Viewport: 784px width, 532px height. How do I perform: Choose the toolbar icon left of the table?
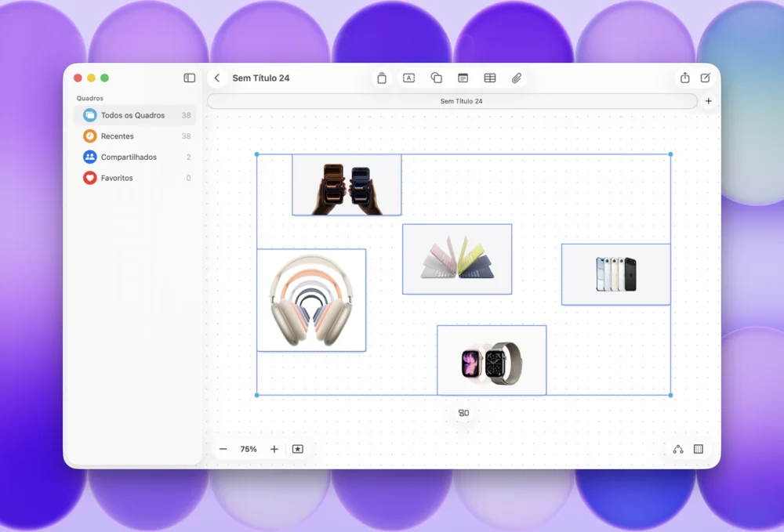tap(463, 78)
